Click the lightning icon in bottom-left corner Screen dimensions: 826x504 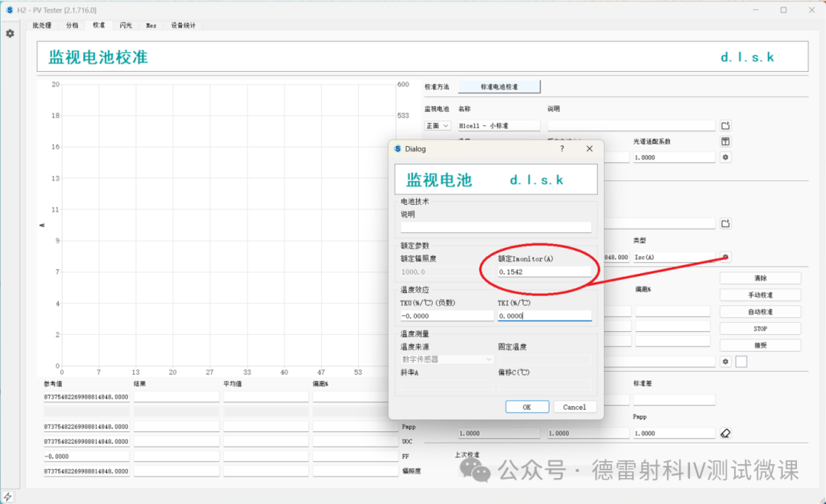(8, 496)
